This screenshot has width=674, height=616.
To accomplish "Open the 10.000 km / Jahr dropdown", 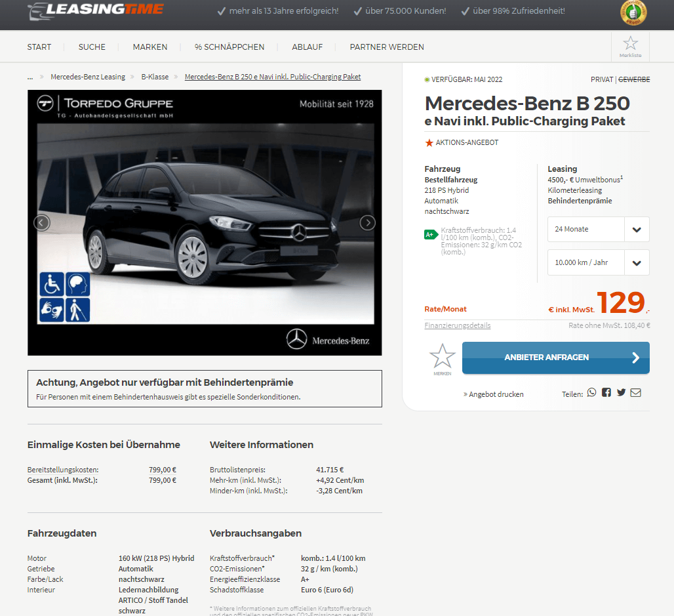I will [599, 262].
